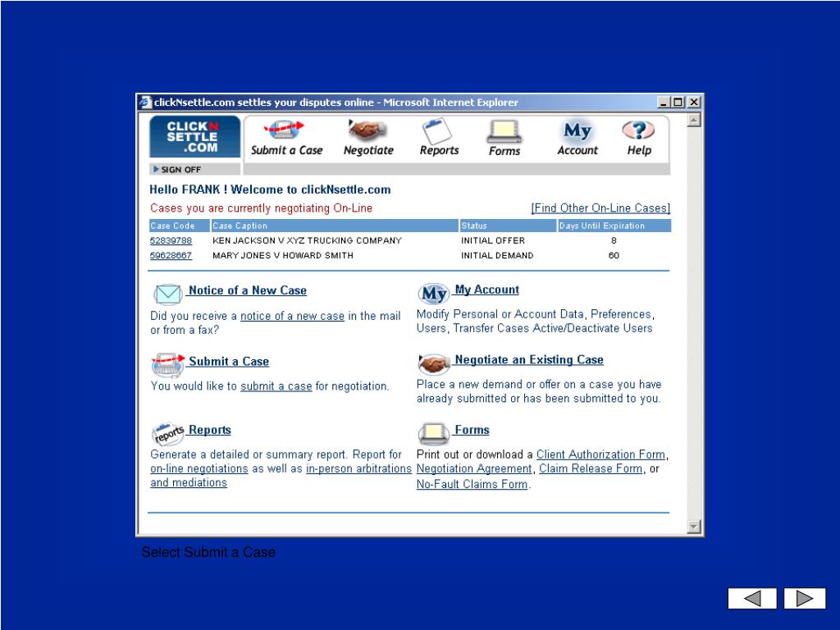Open Claim Release Form link
The height and width of the screenshot is (630, 840).
click(x=591, y=468)
